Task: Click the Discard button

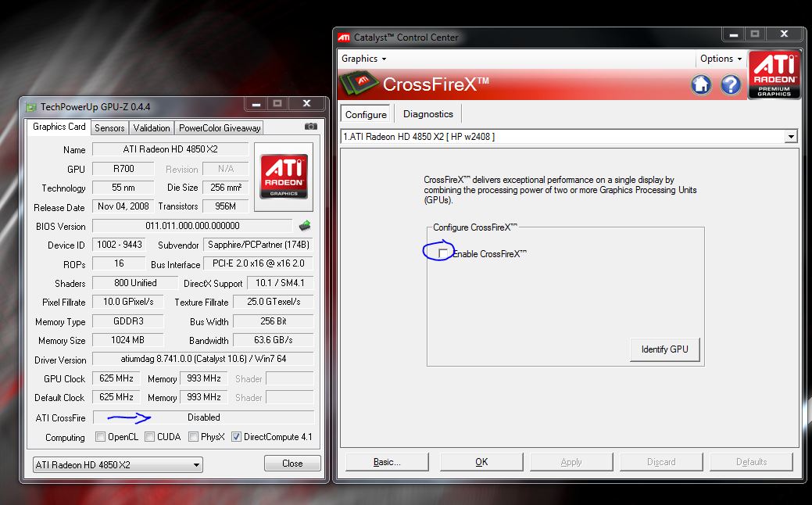Action: 661,462
